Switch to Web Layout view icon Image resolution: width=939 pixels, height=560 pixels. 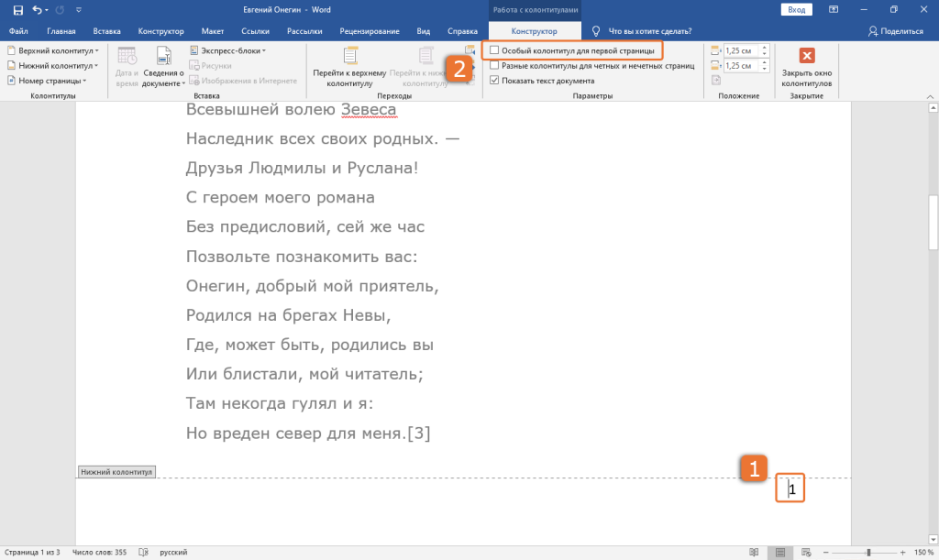(x=806, y=553)
